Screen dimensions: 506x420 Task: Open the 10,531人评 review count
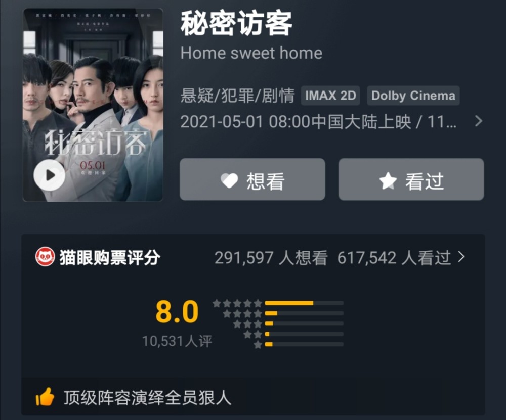tap(177, 341)
